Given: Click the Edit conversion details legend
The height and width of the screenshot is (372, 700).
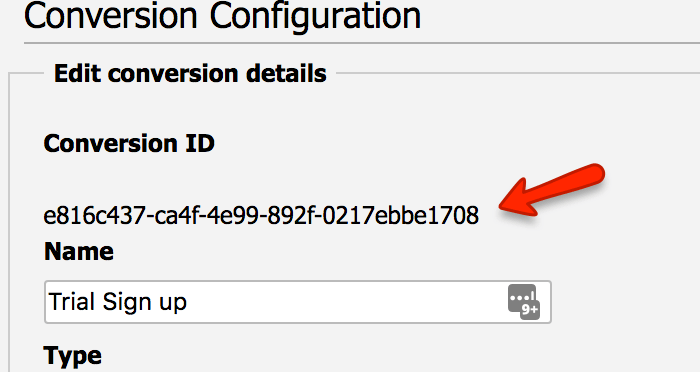Looking at the screenshot, I should [x=190, y=74].
